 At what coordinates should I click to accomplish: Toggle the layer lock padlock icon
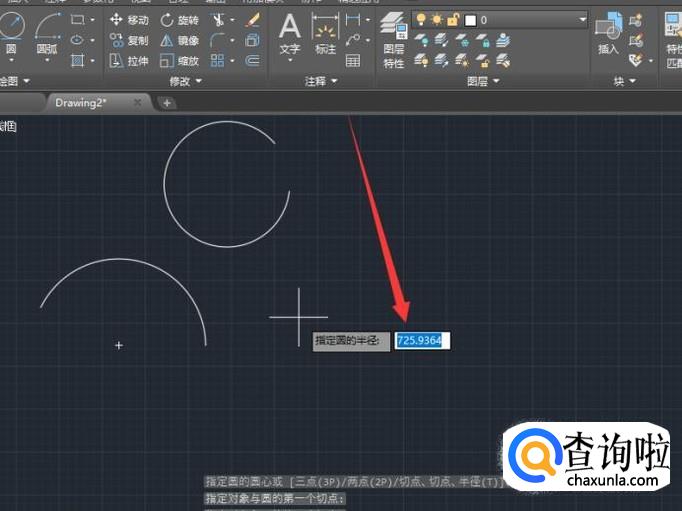coord(452,20)
